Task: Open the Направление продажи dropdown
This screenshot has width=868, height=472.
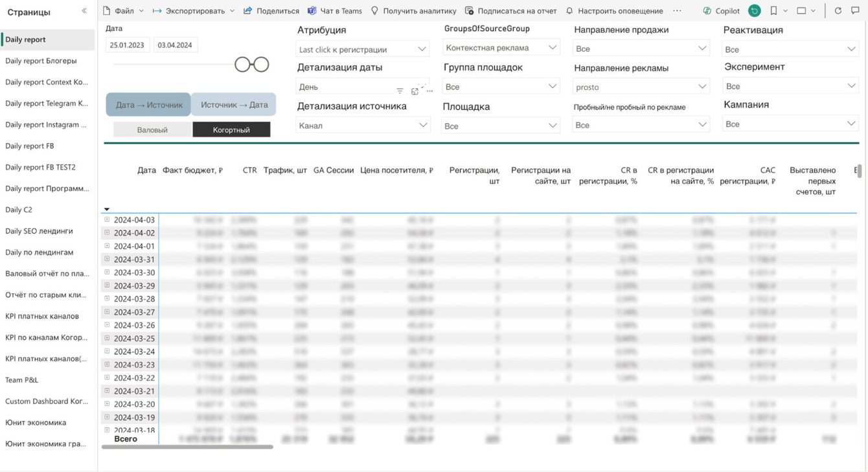Action: (641, 49)
